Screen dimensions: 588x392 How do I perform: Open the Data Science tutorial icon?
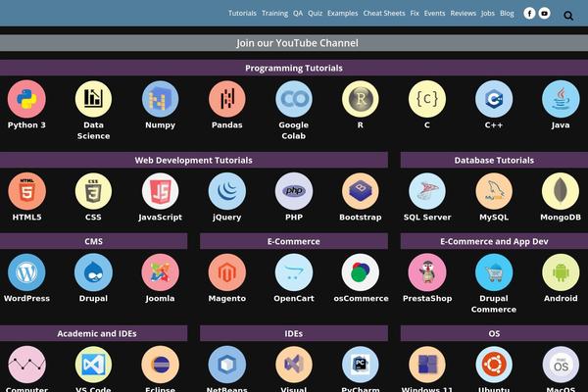pyautogui.click(x=93, y=99)
